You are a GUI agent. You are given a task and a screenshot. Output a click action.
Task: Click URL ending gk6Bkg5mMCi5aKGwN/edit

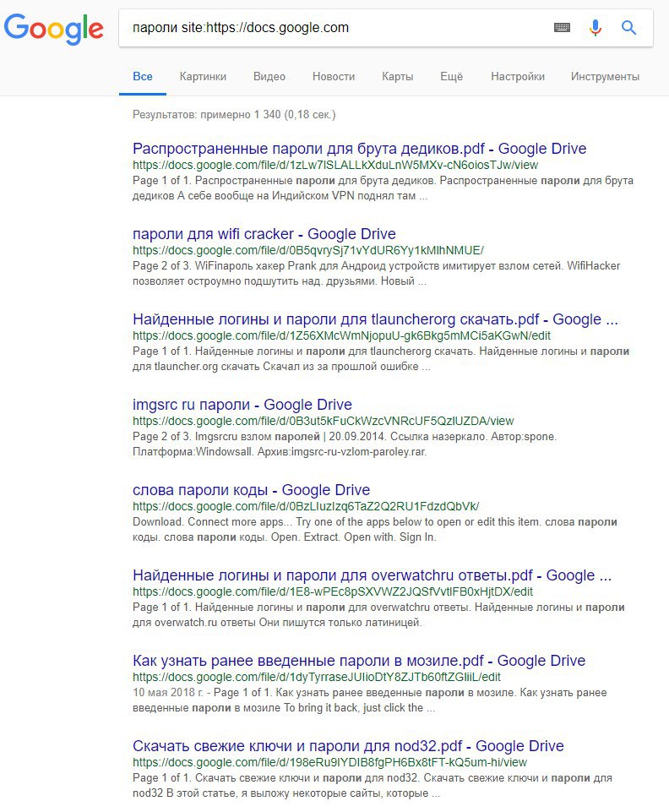(342, 336)
